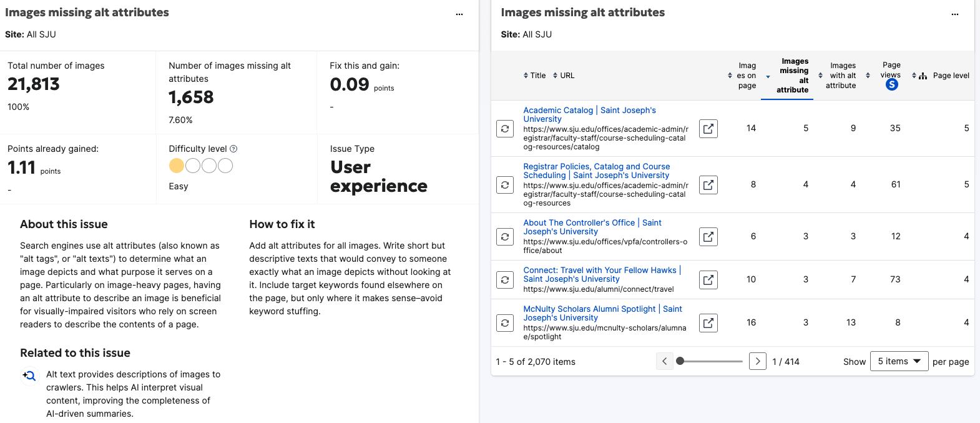Click the blue S icon under Page views
The height and width of the screenshot is (423, 980).
pyautogui.click(x=892, y=84)
